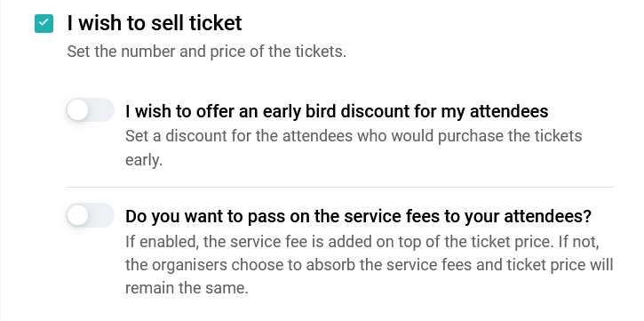Click the white checkmark inside the teal checkbox
This screenshot has width=644, height=321.
point(44,23)
